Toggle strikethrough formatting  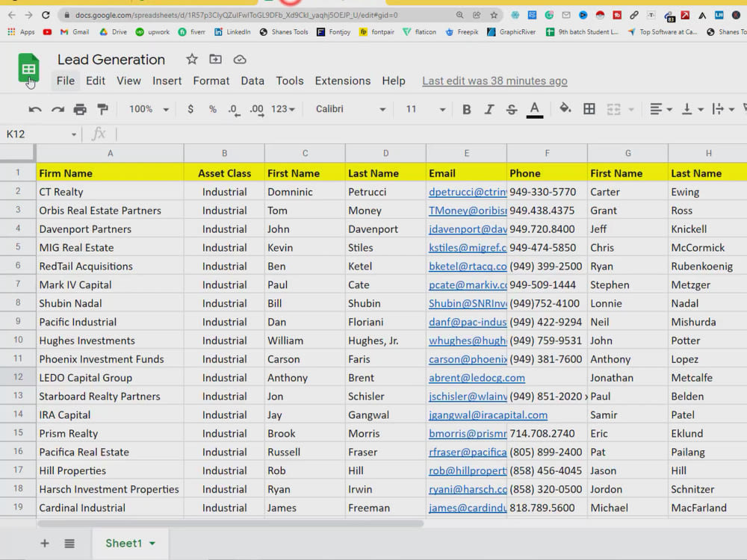click(511, 110)
